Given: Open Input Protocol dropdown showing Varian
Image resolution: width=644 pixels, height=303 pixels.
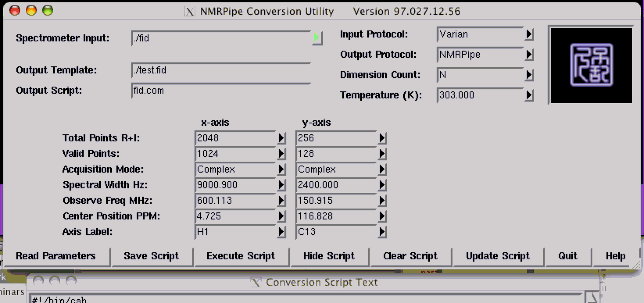Looking at the screenshot, I should (x=529, y=35).
